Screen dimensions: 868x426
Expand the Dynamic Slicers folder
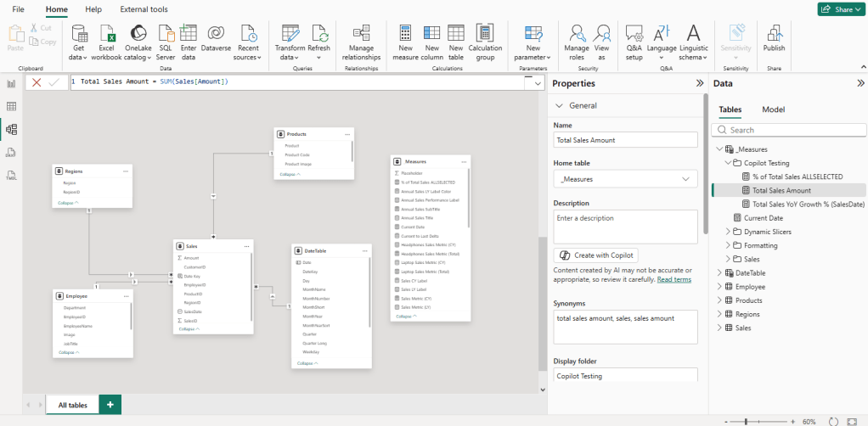click(x=727, y=232)
